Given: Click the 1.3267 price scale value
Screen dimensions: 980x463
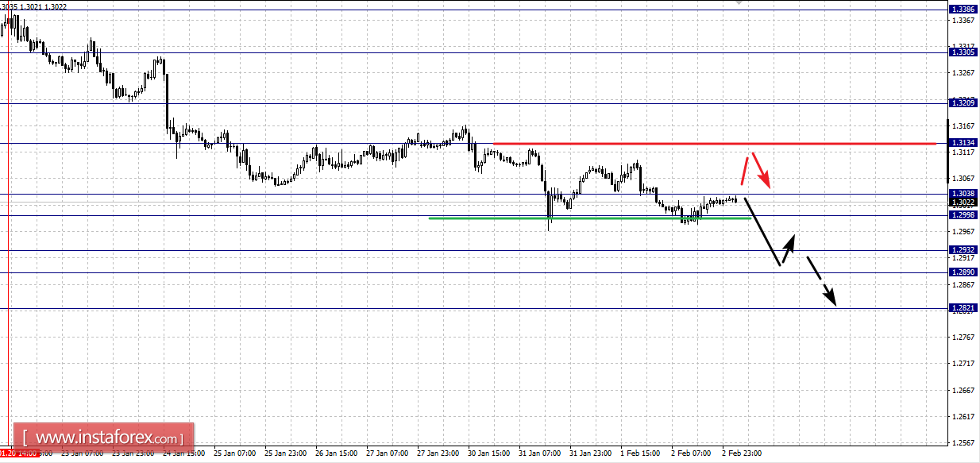Looking at the screenshot, I should [963, 73].
